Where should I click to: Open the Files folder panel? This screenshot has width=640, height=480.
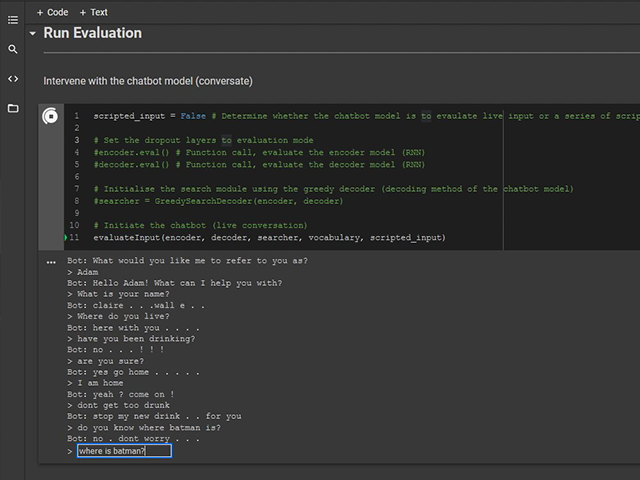[13, 108]
